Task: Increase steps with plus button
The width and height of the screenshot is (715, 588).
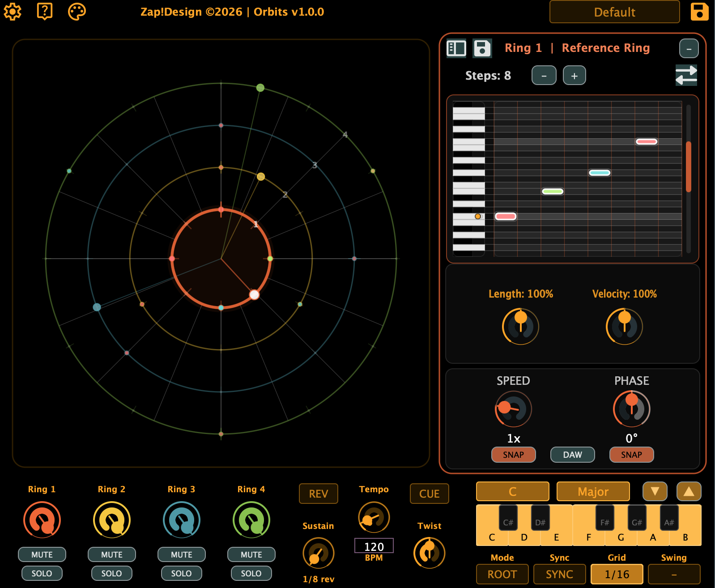Action: 575,75
